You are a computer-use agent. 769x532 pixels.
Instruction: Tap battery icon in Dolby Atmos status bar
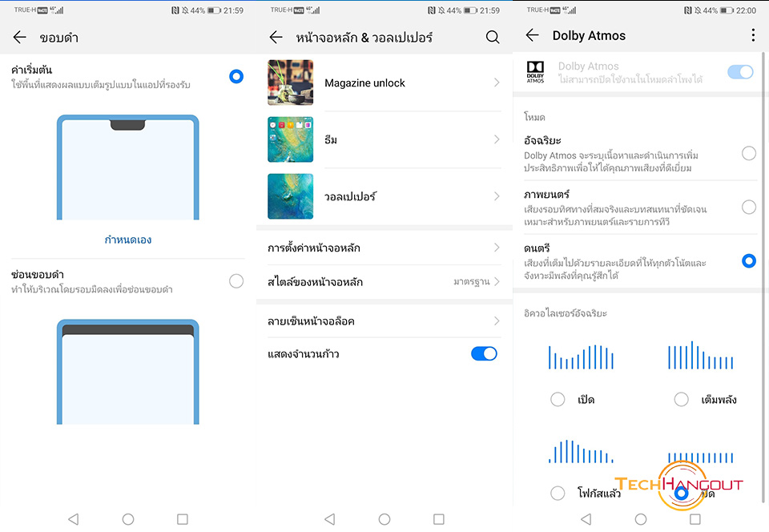point(727,10)
